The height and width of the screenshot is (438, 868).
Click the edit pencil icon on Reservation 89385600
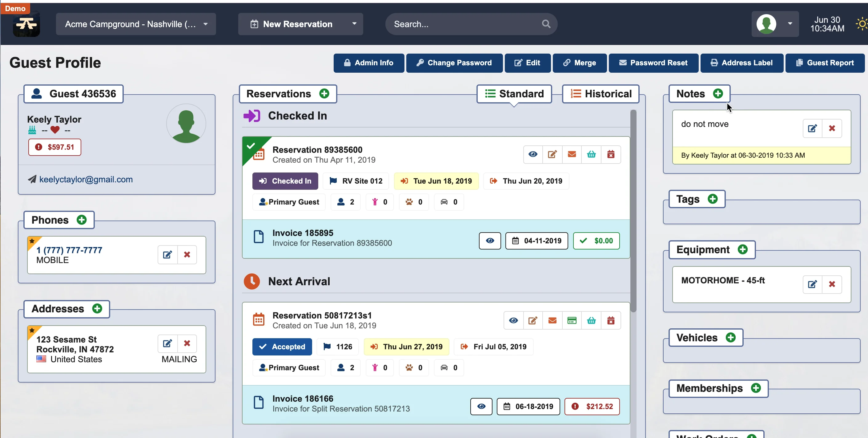(552, 154)
